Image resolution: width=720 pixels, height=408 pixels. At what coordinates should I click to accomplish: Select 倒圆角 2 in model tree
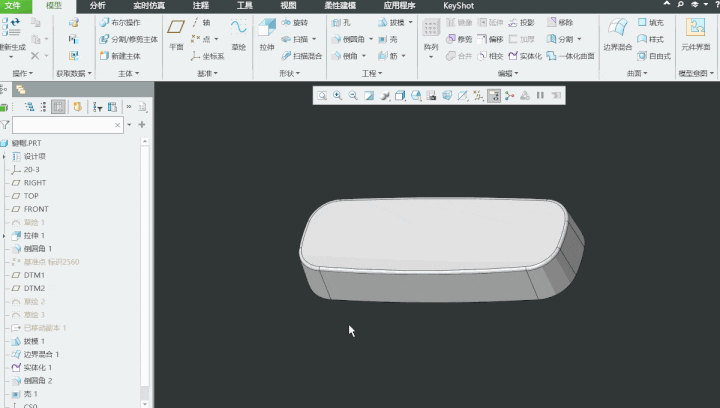(32, 381)
